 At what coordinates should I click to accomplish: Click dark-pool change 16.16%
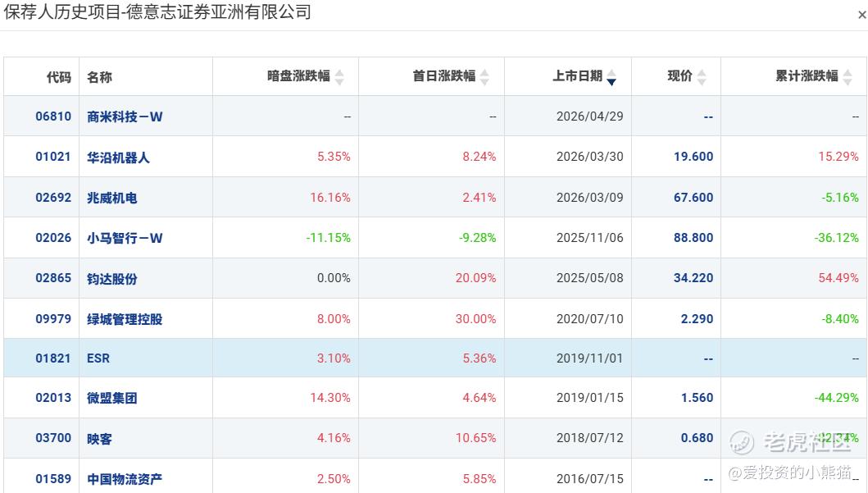click(330, 198)
